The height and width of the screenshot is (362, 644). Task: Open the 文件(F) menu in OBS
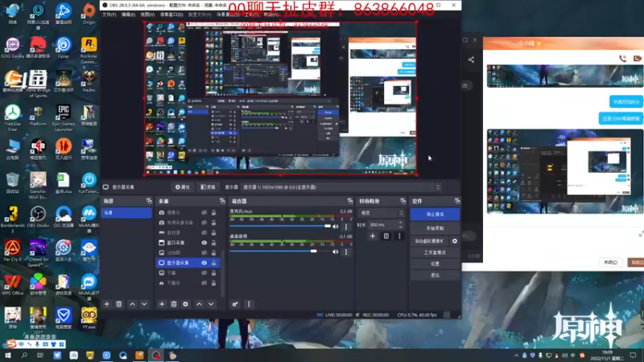(x=109, y=14)
